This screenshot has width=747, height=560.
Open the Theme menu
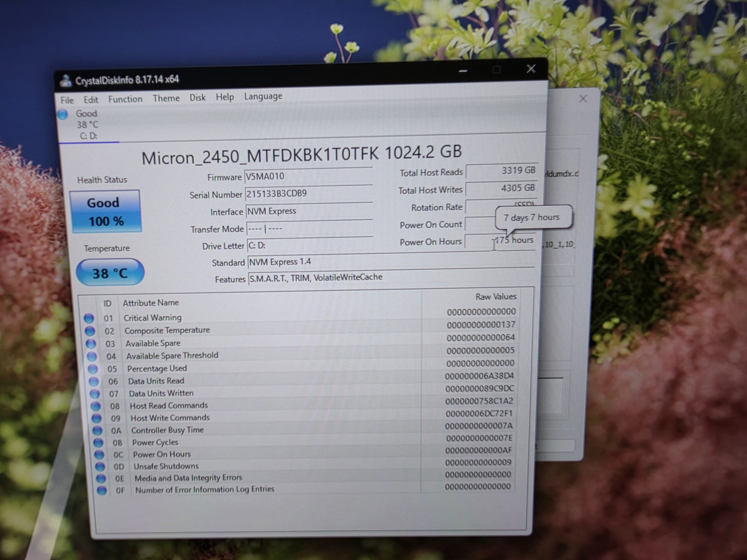coord(166,98)
